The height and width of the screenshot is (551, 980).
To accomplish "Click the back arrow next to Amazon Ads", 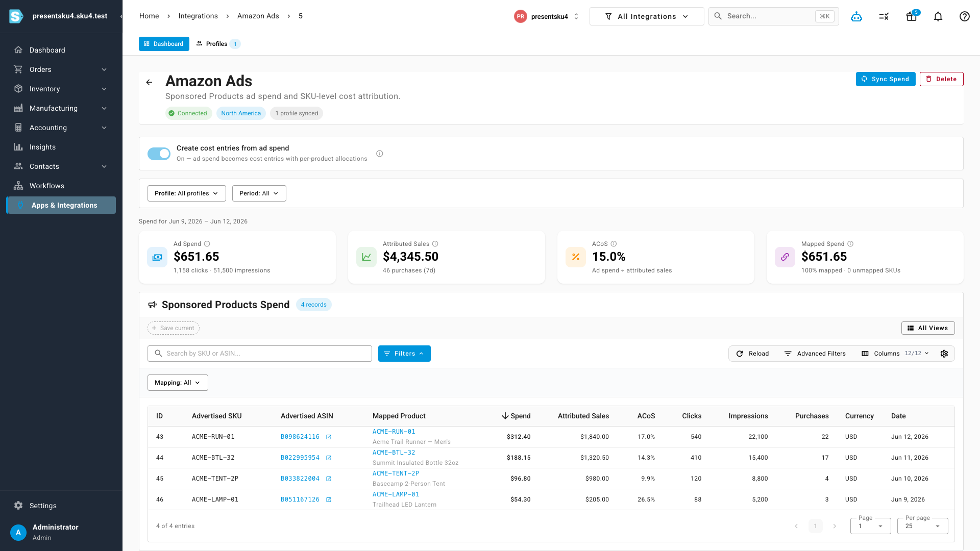I will coord(149,82).
